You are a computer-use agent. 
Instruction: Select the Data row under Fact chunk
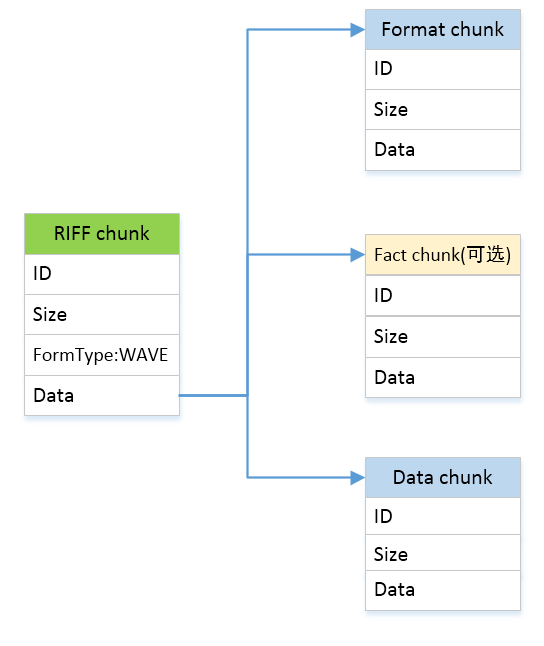(x=443, y=377)
